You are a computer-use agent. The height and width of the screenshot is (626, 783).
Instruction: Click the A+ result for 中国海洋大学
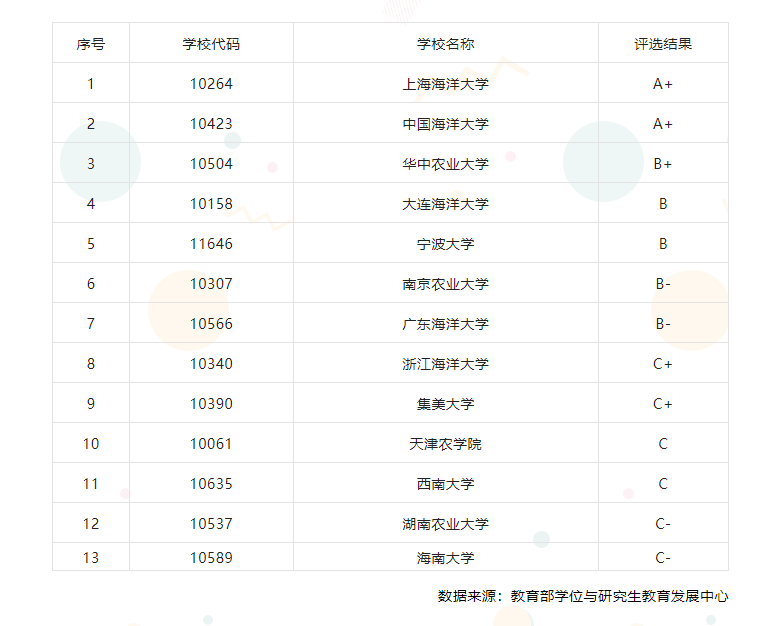click(x=663, y=123)
